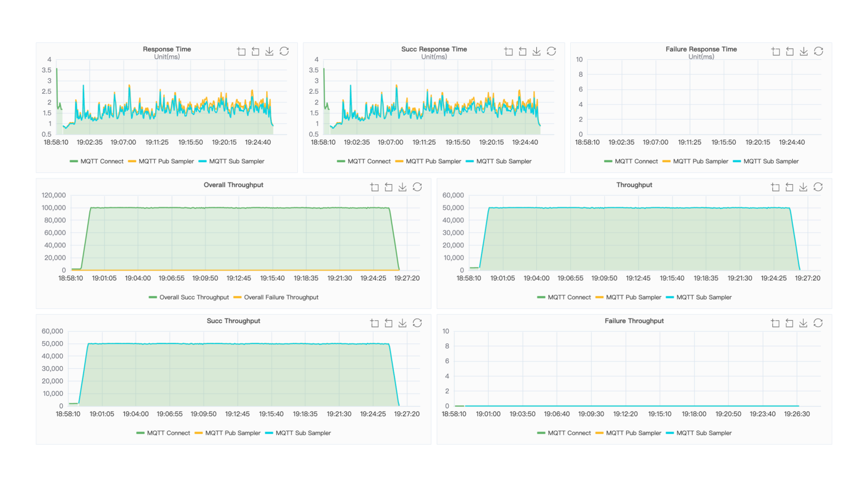Refresh the Overall Throughput chart

point(417,187)
